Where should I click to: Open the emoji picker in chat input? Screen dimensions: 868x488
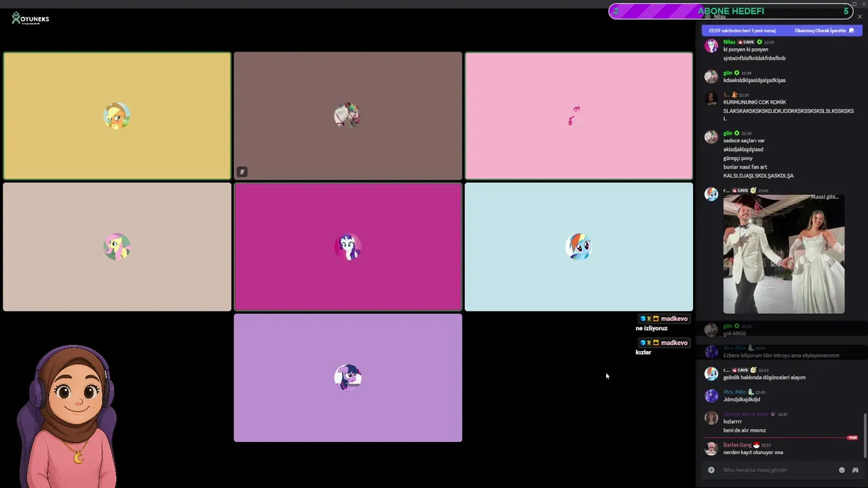[x=842, y=470]
